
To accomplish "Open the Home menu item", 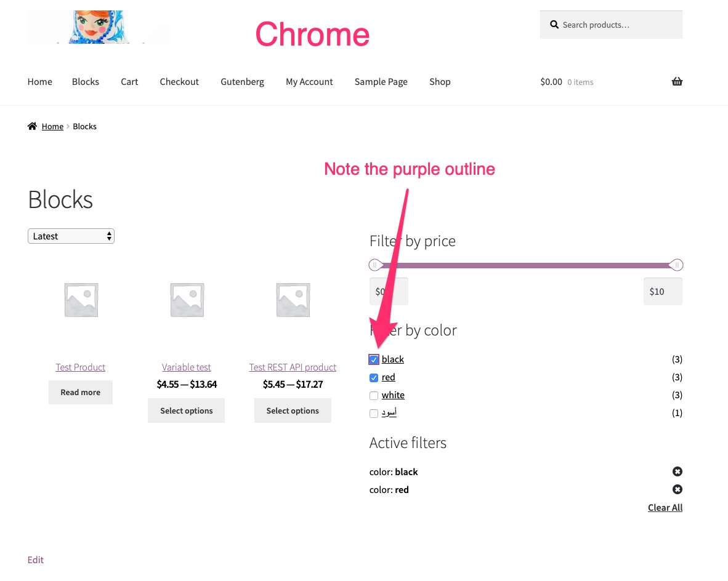I will tap(40, 82).
